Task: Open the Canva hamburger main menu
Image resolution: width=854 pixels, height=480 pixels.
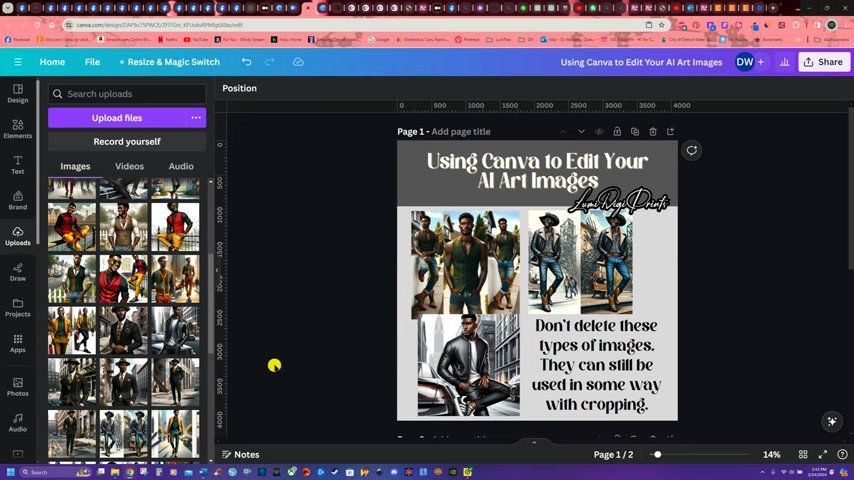Action: (x=18, y=62)
